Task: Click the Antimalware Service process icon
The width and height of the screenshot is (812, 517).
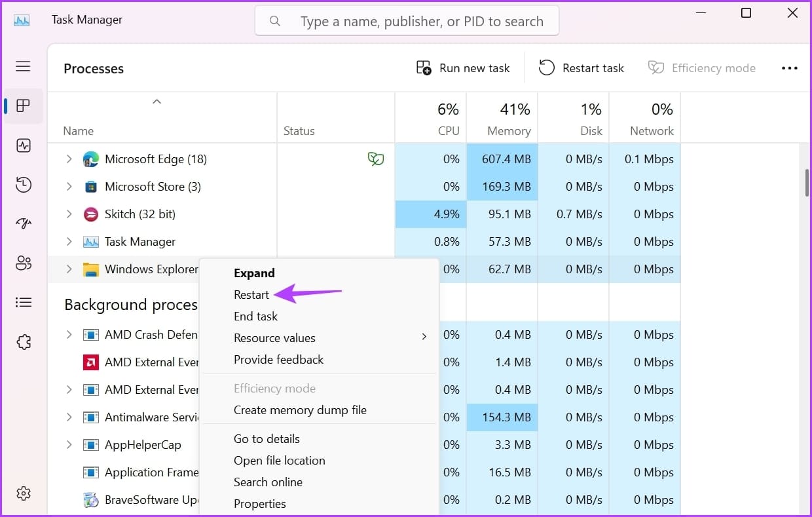Action: (x=91, y=417)
